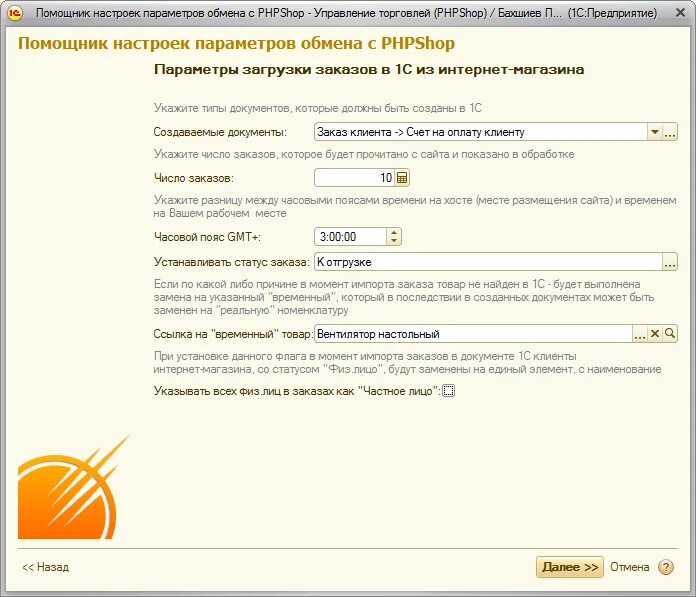This screenshot has width=696, height=597.
Task: Click Число заказов label
Action: (194, 178)
